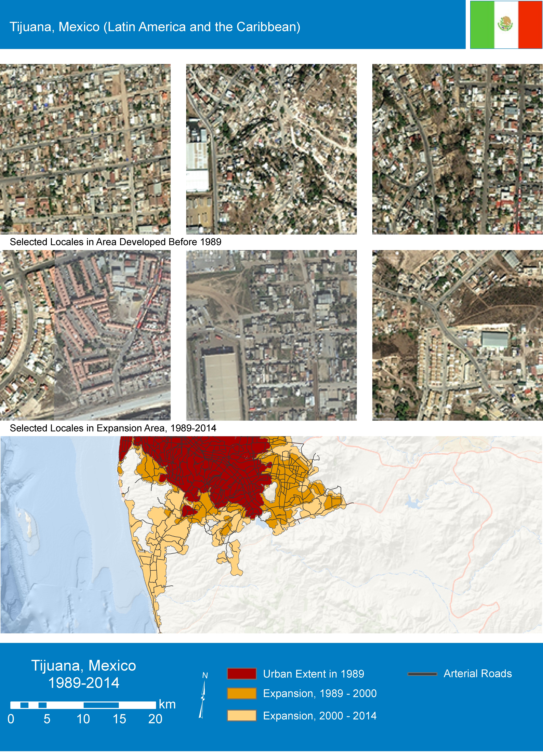Open the first expansion area satellite image

(x=85, y=335)
